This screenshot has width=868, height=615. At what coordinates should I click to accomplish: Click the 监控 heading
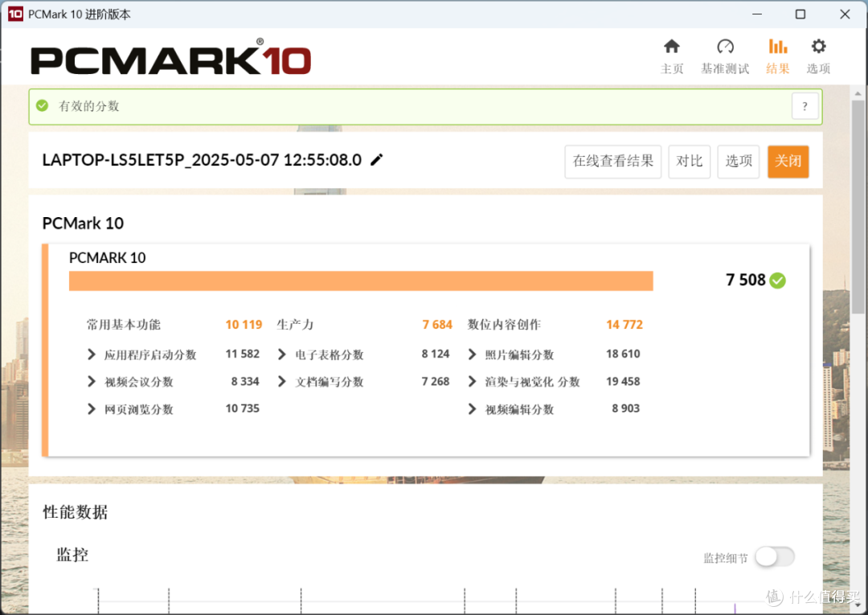pyautogui.click(x=72, y=555)
